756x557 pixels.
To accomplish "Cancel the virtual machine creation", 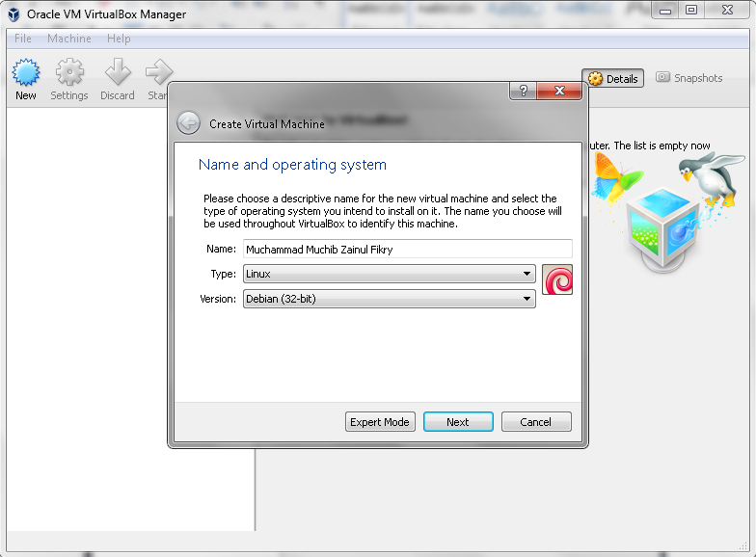I will click(x=536, y=422).
